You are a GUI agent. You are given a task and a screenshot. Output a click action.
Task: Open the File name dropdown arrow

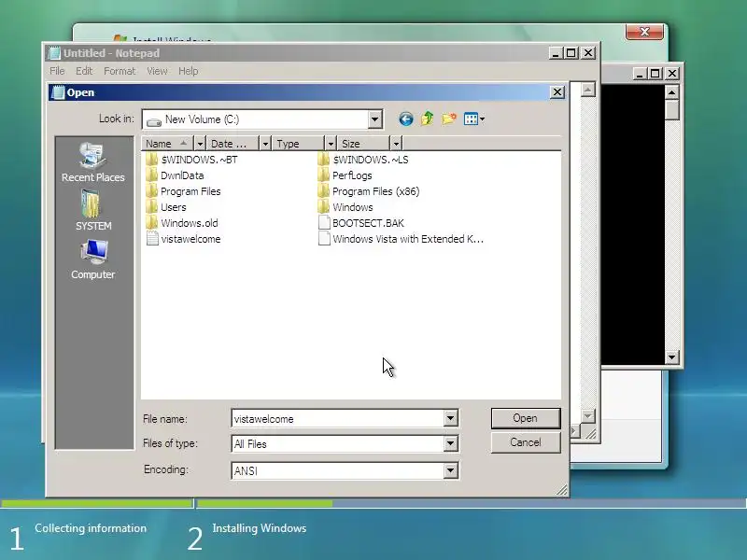click(450, 418)
